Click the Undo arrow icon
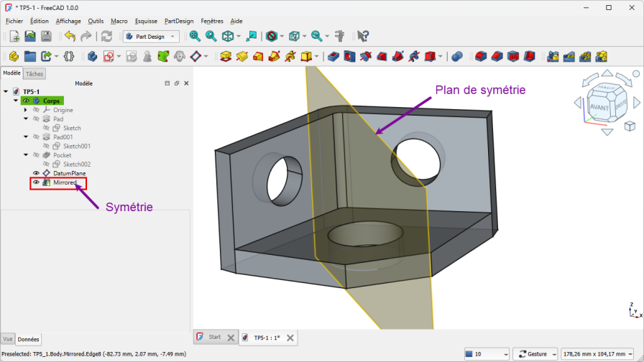Image resolution: width=644 pixels, height=362 pixels. pyautogui.click(x=70, y=36)
